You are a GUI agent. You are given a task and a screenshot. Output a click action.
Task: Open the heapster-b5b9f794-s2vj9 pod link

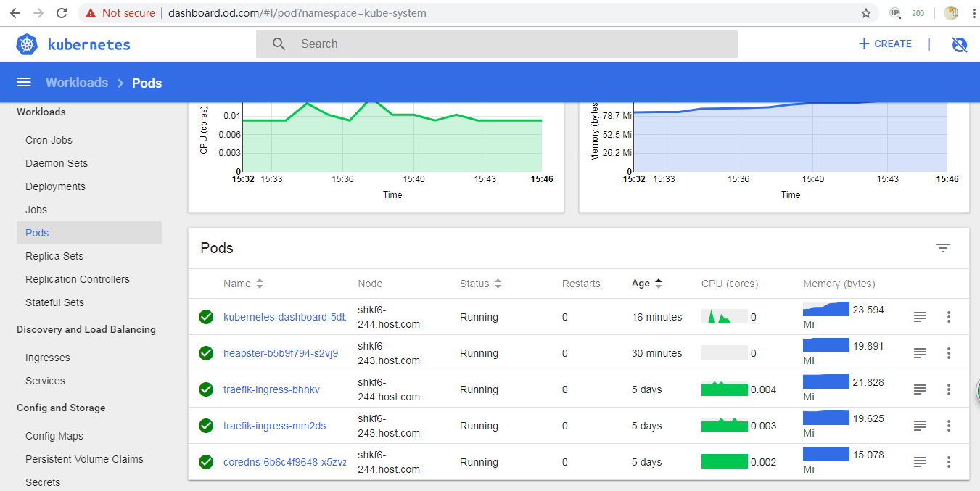tap(281, 353)
